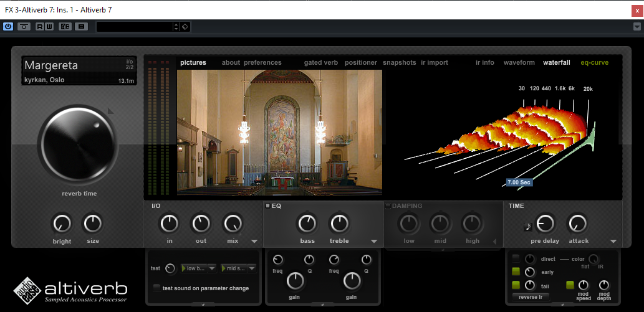Enable the EQ section checkbox
Viewport: 644px width, 312px height.
[x=268, y=206]
